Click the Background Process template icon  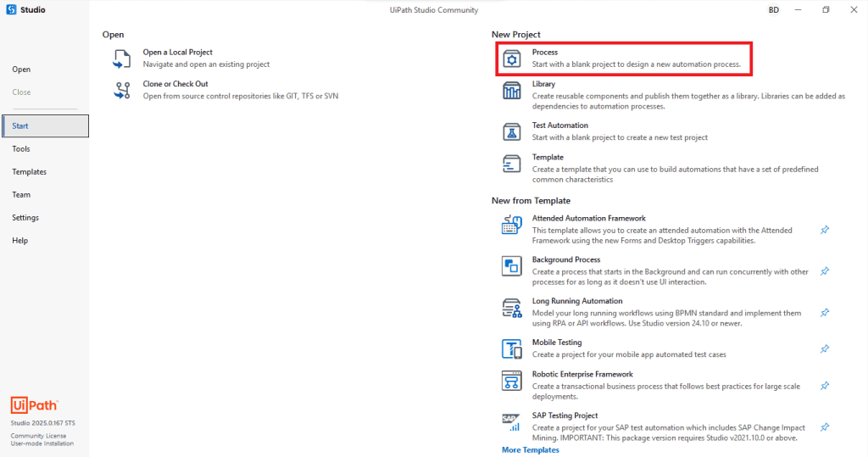(511, 266)
